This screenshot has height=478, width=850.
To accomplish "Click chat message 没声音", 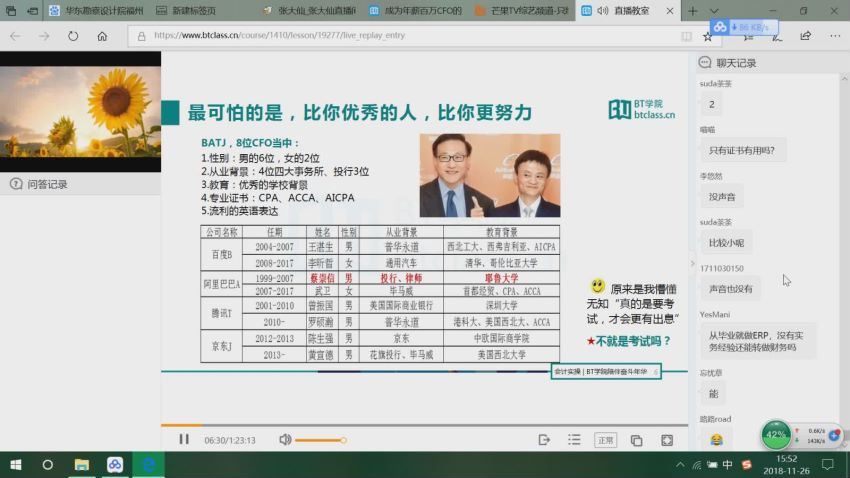I will click(x=722, y=197).
